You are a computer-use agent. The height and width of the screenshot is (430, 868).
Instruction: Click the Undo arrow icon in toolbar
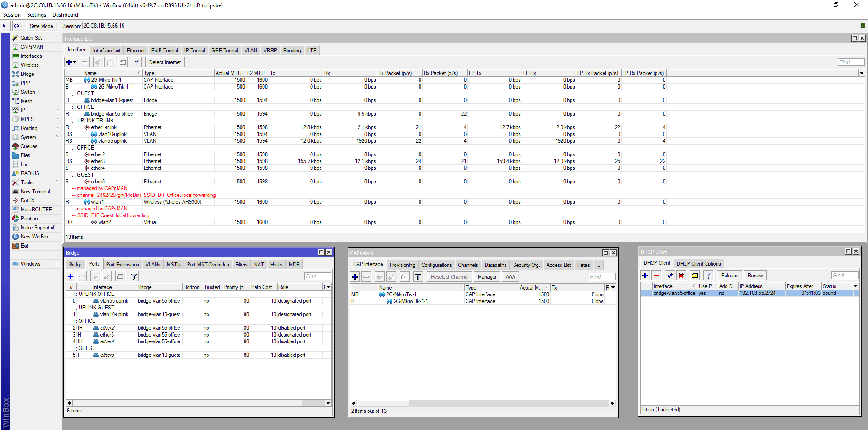pyautogui.click(x=6, y=26)
